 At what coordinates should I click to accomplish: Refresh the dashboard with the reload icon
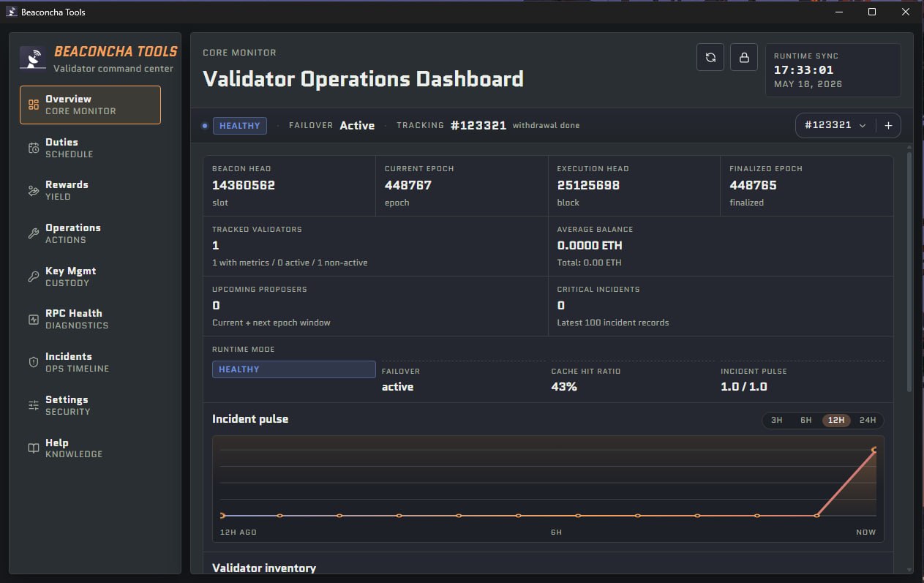click(710, 57)
